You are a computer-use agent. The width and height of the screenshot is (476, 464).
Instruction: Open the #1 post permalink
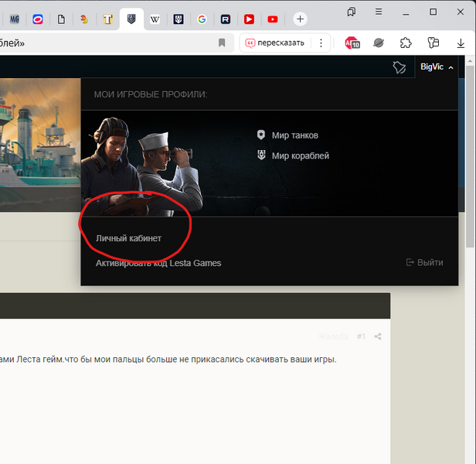[361, 336]
